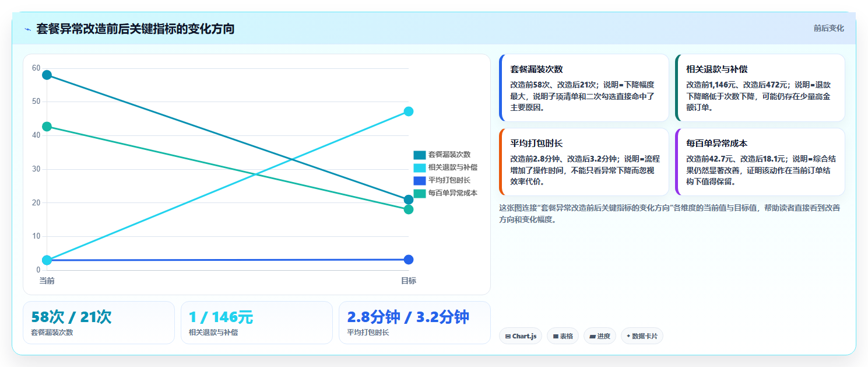Click the y-axis value 60
Viewport: 868px width, 367px height.
pos(36,68)
